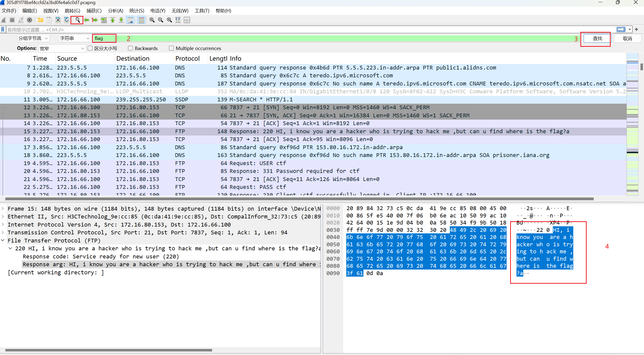Click the find packet magnifier icon
The height and width of the screenshot is (355, 644).
coord(78,20)
